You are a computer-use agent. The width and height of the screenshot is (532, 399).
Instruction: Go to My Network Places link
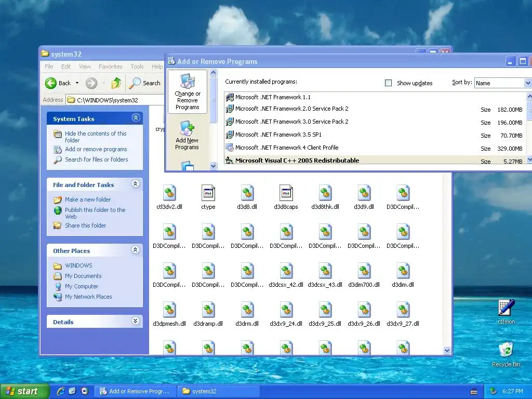[x=88, y=297]
